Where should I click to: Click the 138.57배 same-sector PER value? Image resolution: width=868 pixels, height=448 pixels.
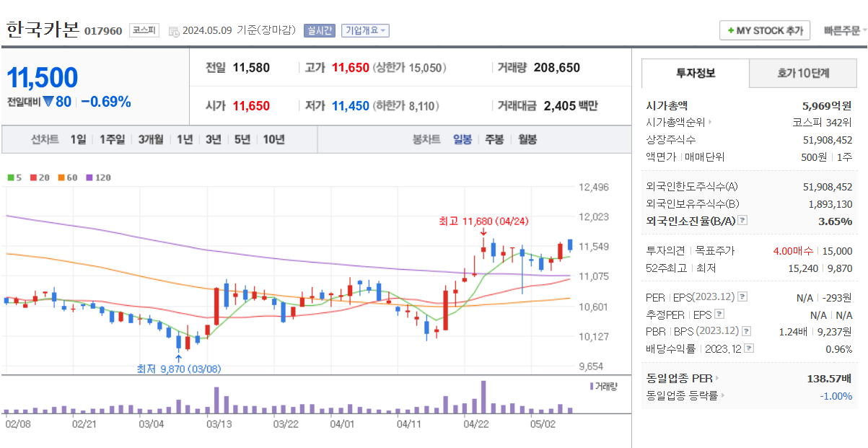click(x=829, y=378)
